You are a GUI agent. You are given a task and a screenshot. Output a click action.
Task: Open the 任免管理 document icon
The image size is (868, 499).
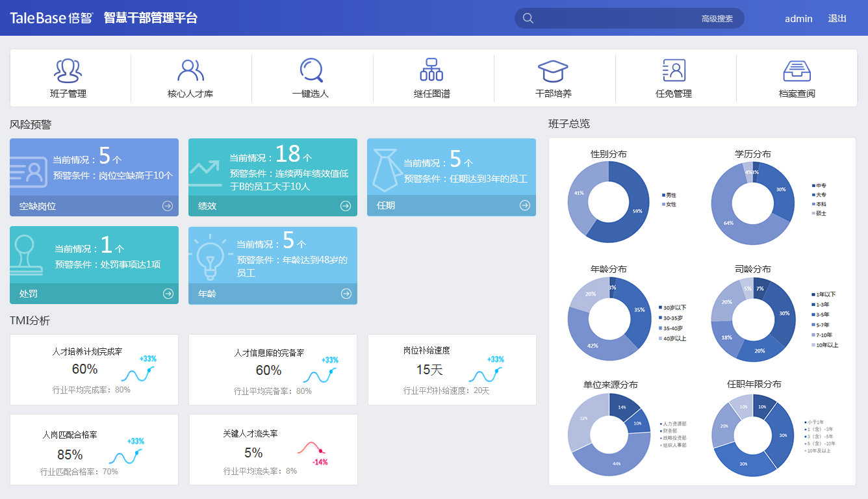point(674,70)
